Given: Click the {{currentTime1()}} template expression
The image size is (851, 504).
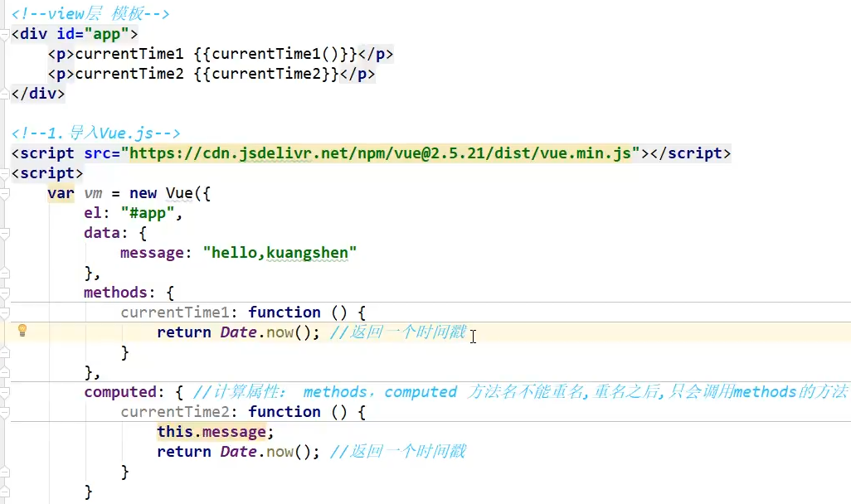Looking at the screenshot, I should click(275, 54).
